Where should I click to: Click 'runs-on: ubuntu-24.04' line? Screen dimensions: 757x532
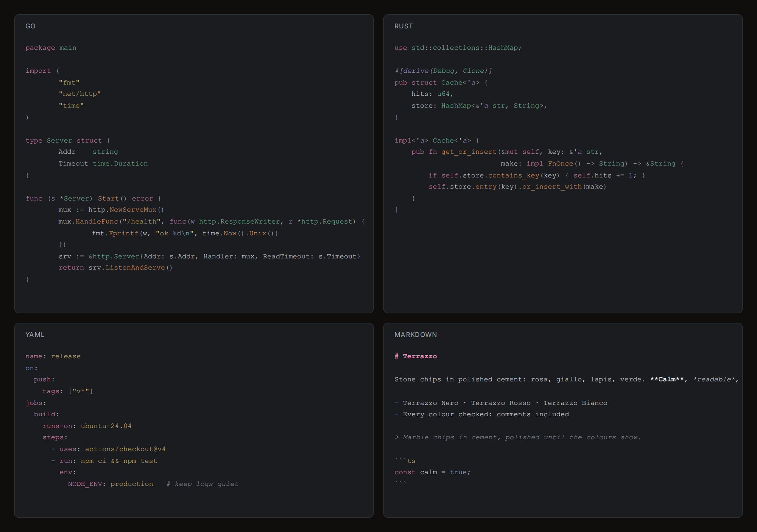(x=87, y=426)
